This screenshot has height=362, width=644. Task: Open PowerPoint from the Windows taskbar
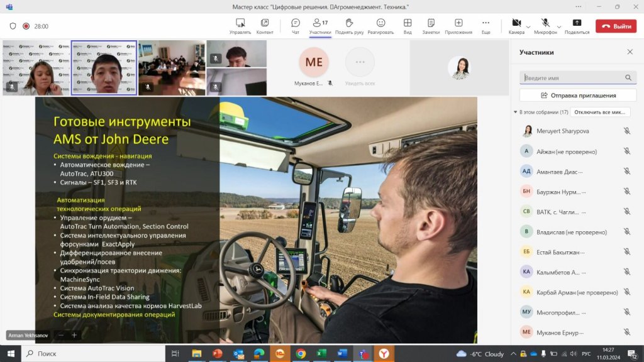(218, 354)
